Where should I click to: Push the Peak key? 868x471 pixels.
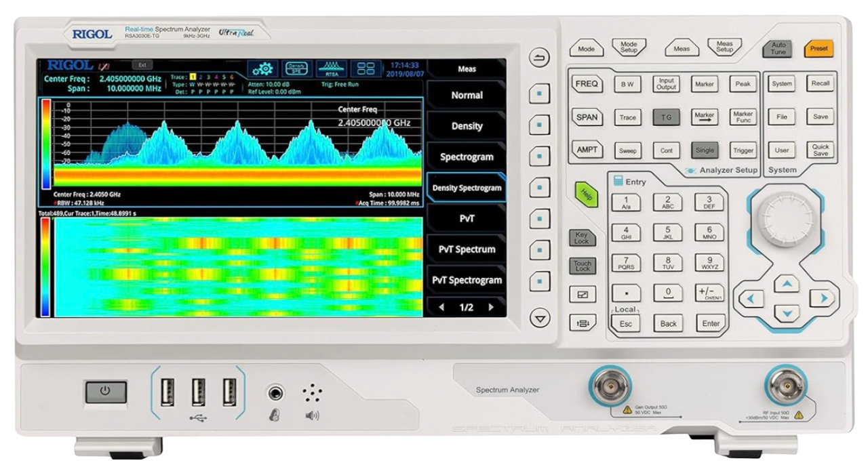[743, 84]
